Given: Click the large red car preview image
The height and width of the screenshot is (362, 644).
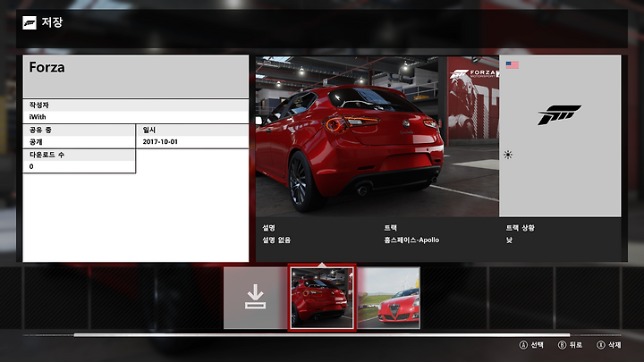Looking at the screenshot, I should click(x=377, y=136).
